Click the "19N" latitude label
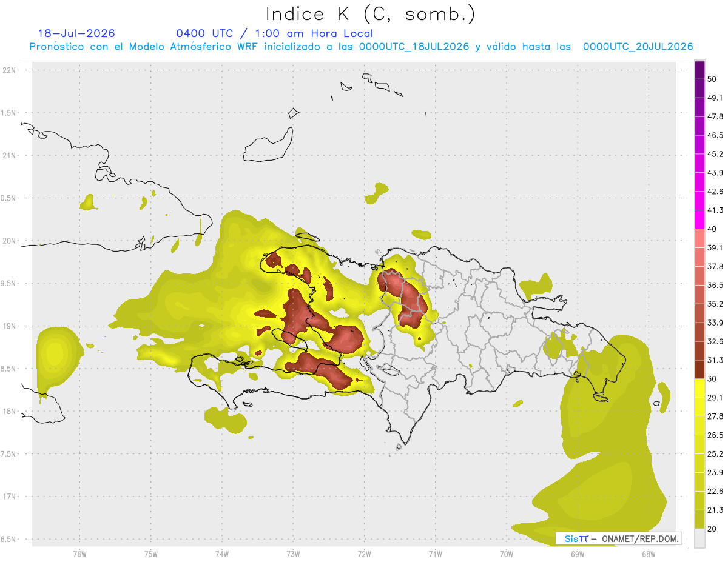Screen dimensions: 728x562 (10, 326)
